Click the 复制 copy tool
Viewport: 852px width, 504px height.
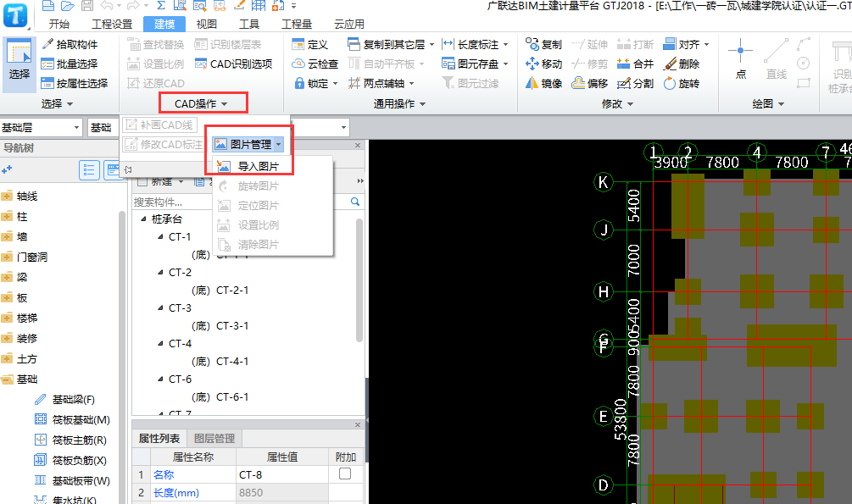click(544, 45)
